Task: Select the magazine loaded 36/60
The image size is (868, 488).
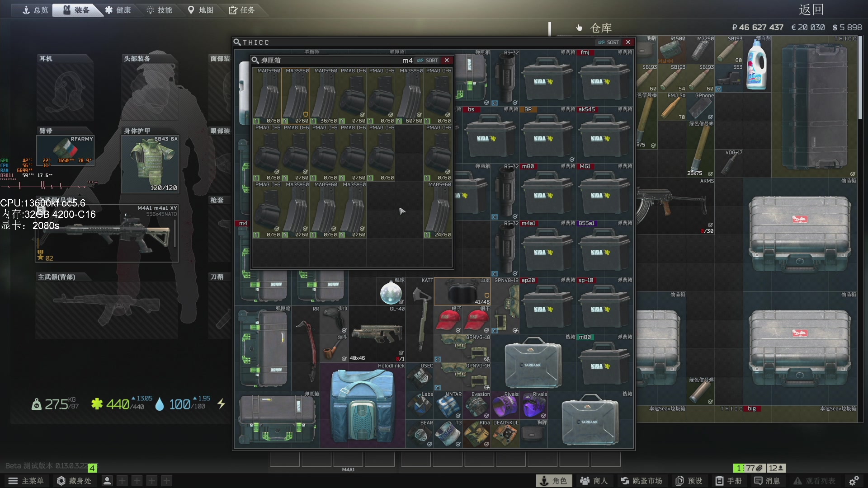Action: tap(324, 96)
